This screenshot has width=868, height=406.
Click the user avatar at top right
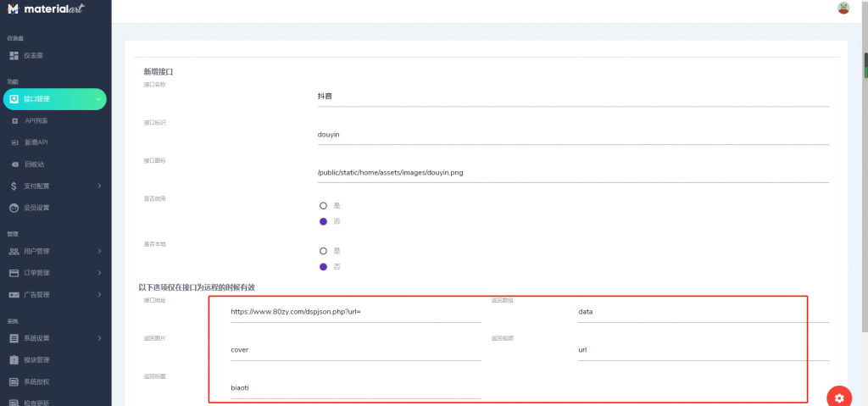tap(843, 8)
